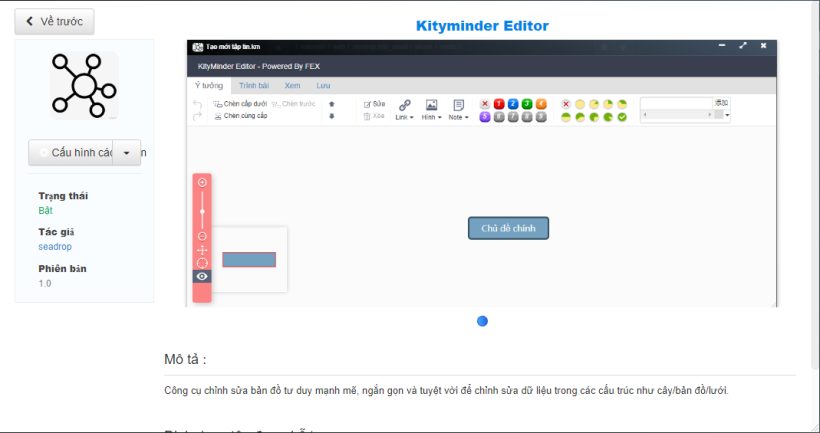The height and width of the screenshot is (433, 820).
Task: Set priority 8 grey badge
Action: (x=527, y=117)
